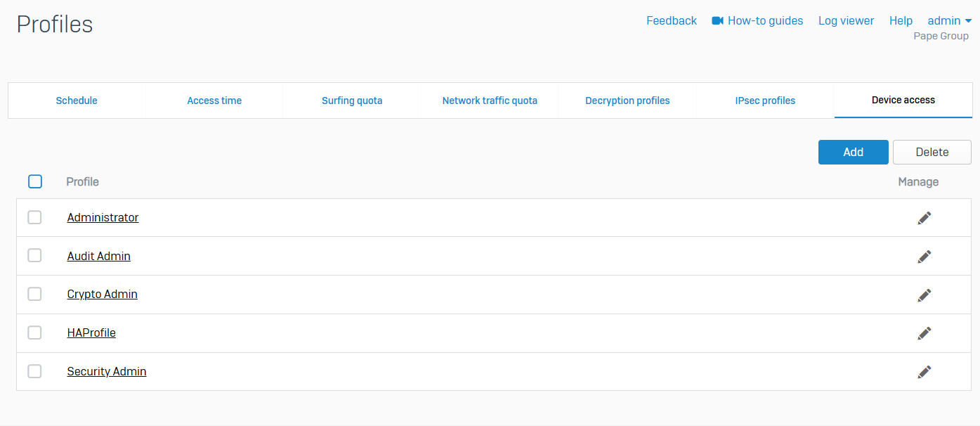This screenshot has height=426, width=980.
Task: Click the Delete button
Action: [x=932, y=152]
